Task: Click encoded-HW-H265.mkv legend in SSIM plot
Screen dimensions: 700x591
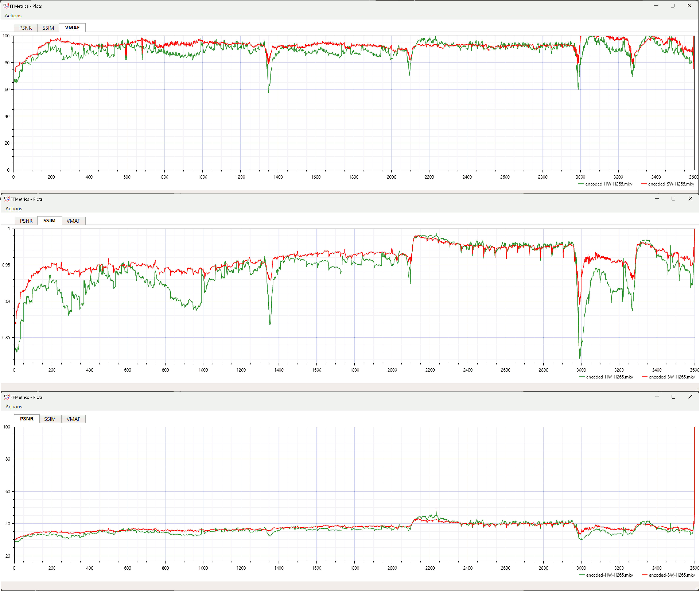Action: [606, 377]
